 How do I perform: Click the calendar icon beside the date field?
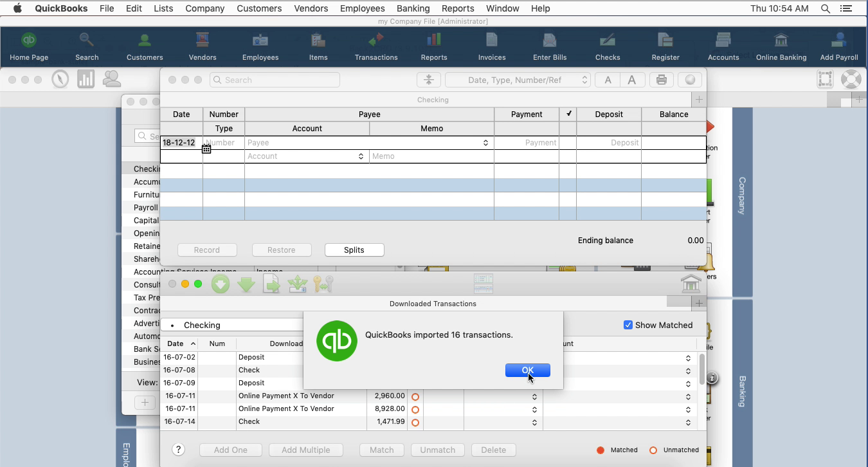(206, 149)
